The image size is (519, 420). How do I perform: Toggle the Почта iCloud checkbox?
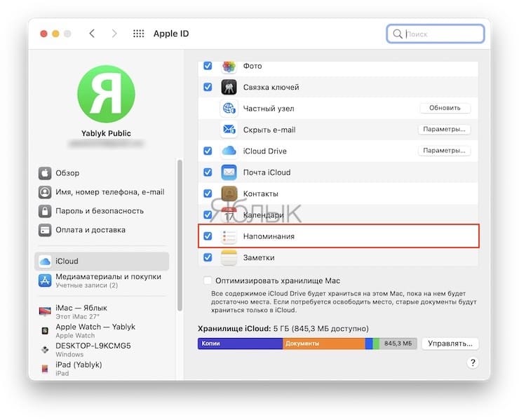[208, 172]
